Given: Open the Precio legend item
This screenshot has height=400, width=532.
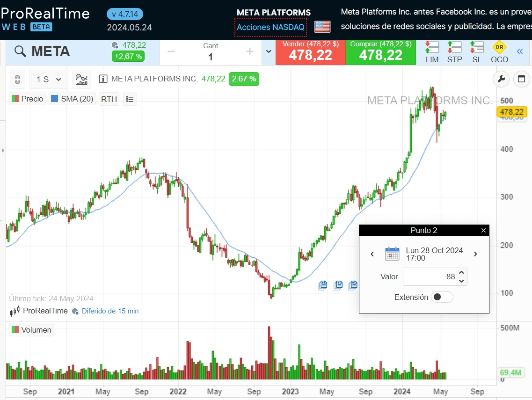Looking at the screenshot, I should (x=27, y=99).
